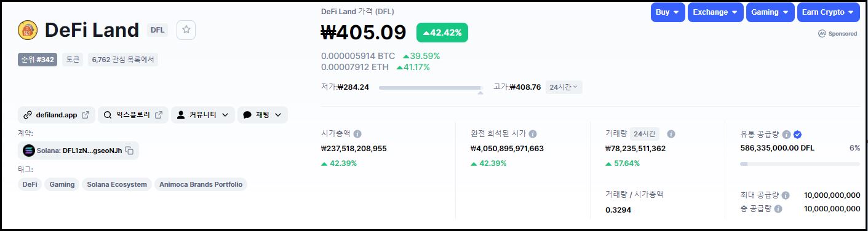Click the DeFi Land coin logo
This screenshot has width=868, height=231.
click(x=28, y=30)
